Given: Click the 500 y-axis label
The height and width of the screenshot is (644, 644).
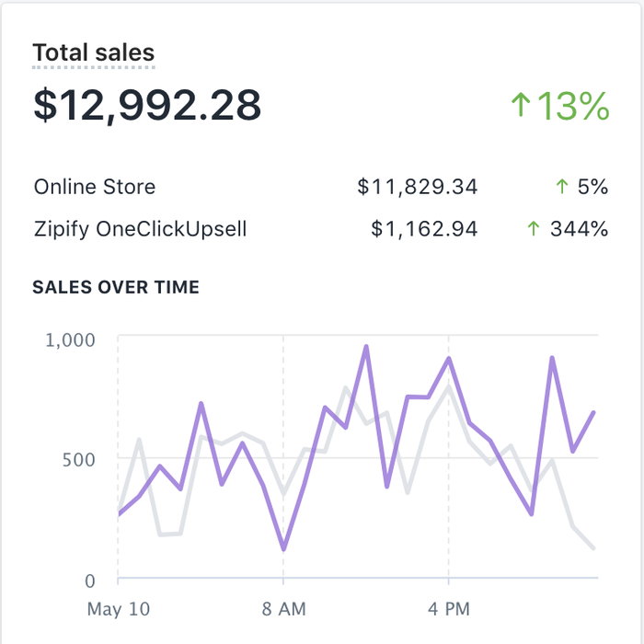Looking at the screenshot, I should 77,459.
